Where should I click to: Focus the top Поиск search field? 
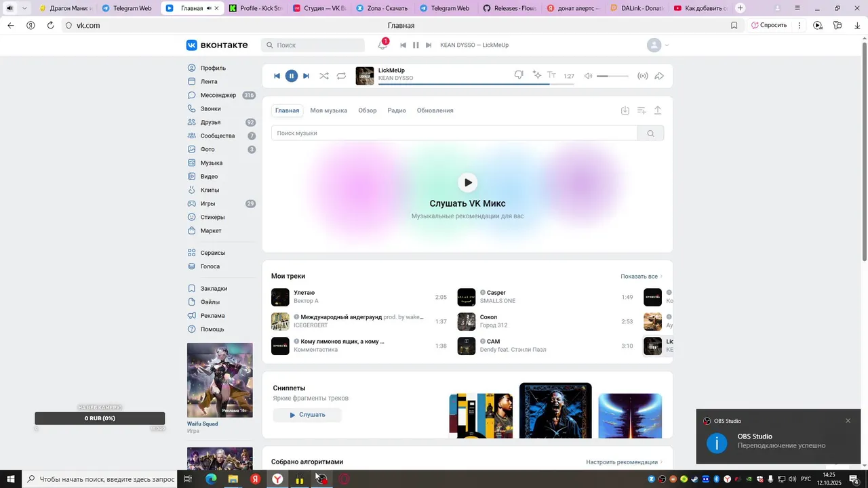tap(313, 45)
